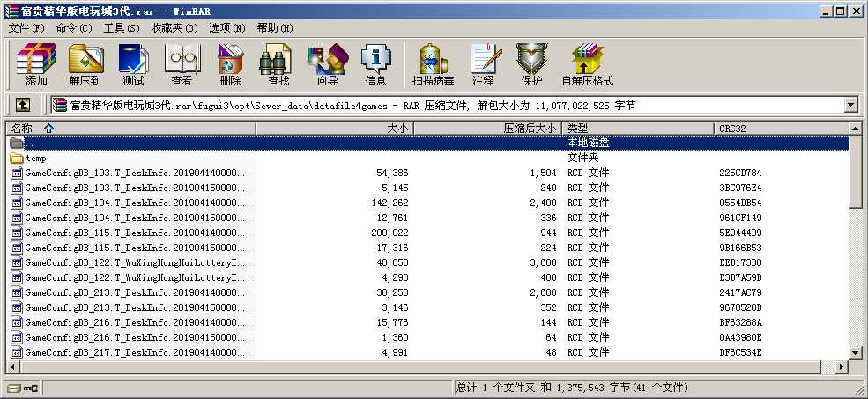Click packed size 3,680 cell
The width and height of the screenshot is (868, 399).
point(543,262)
